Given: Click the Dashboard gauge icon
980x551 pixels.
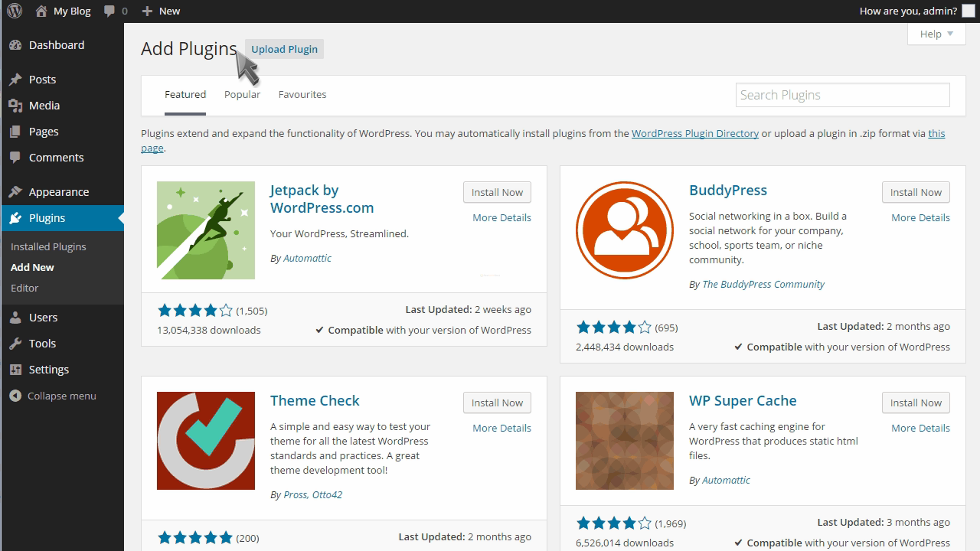Looking at the screenshot, I should (x=15, y=45).
